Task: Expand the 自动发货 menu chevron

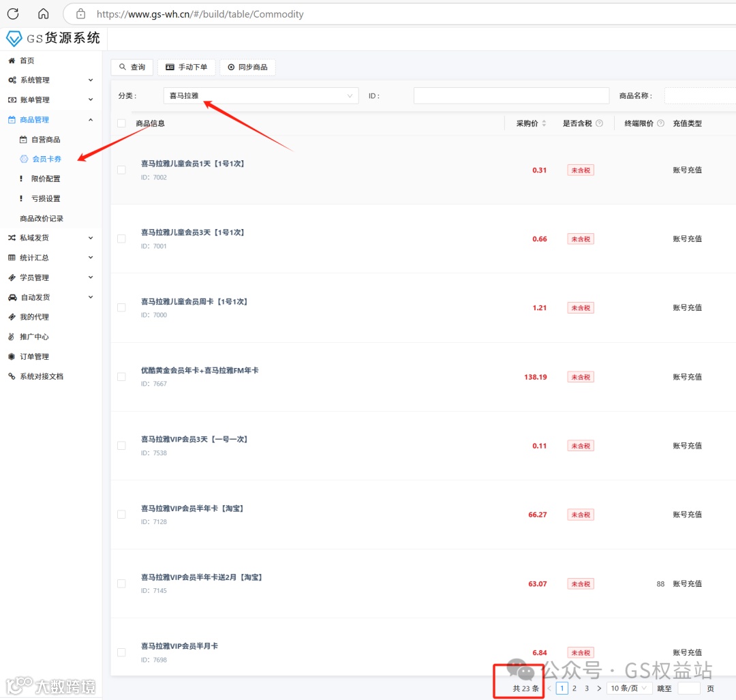Action: click(91, 297)
